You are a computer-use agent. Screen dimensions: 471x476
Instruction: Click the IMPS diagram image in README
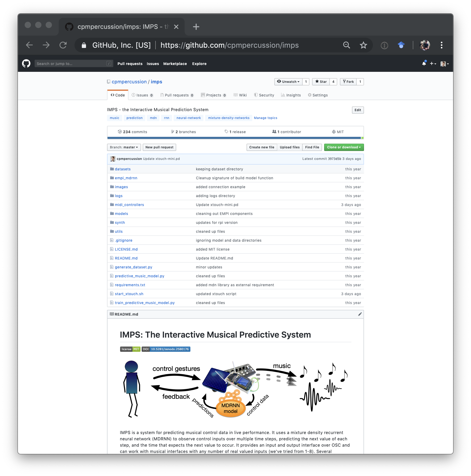[x=235, y=389]
